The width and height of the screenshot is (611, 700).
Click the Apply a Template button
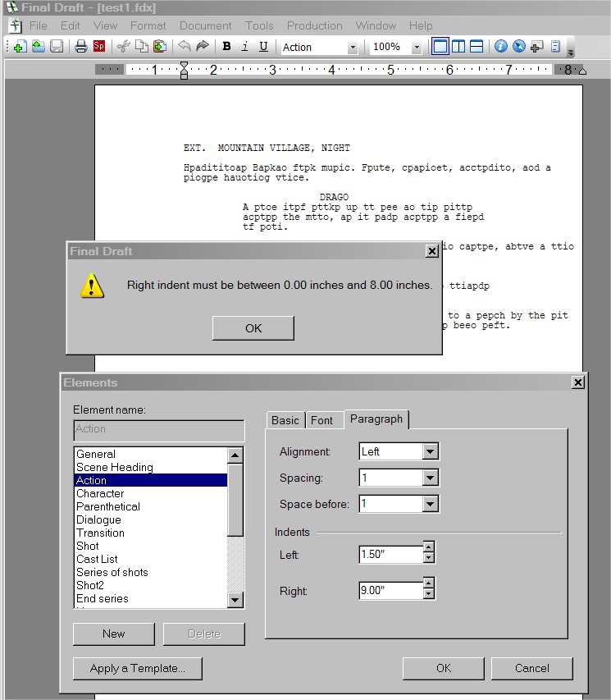(x=137, y=668)
